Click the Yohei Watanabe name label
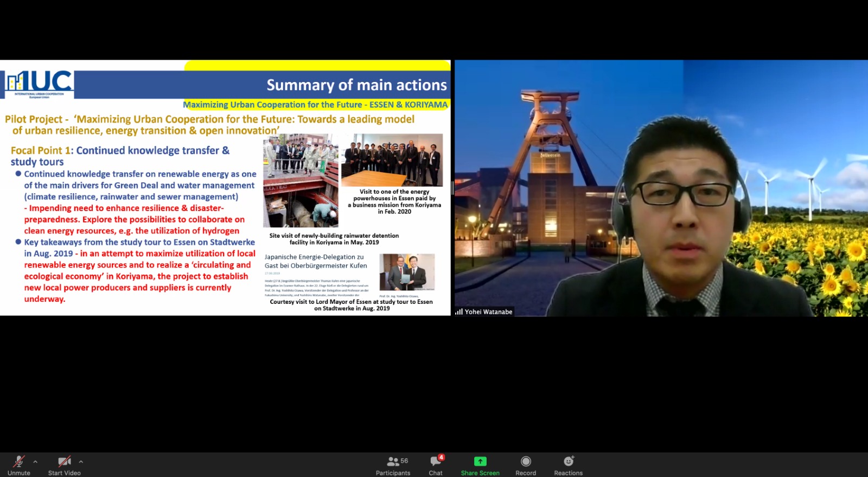 488,311
